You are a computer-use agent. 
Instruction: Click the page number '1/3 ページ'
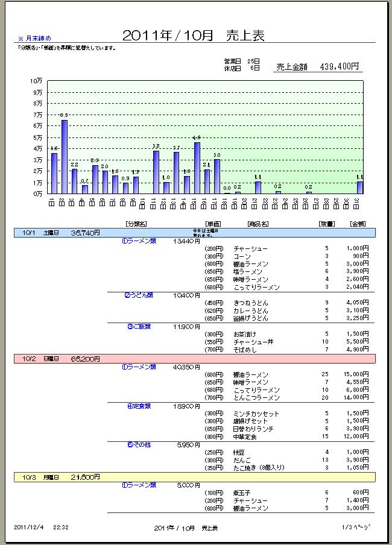(x=356, y=528)
